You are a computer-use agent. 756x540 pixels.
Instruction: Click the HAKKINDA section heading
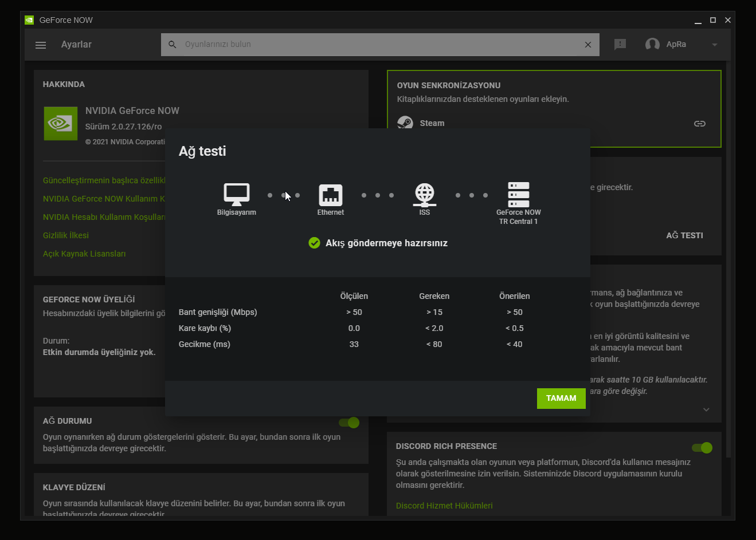point(64,84)
